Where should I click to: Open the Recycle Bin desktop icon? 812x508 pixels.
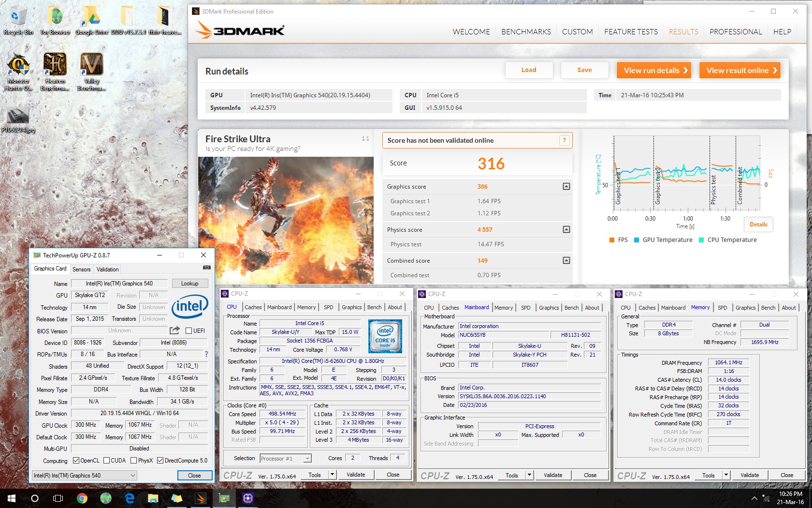pos(18,20)
